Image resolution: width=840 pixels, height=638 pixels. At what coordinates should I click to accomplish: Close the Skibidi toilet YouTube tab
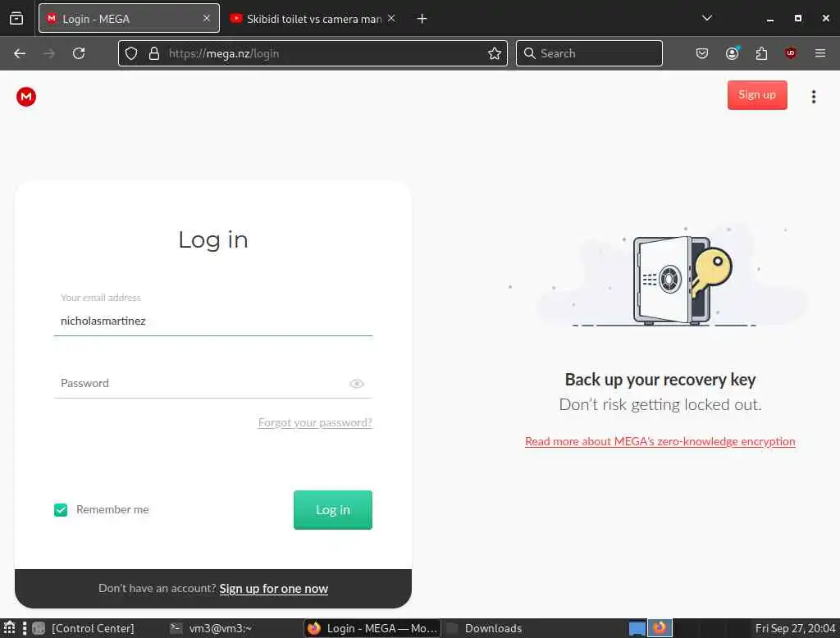pos(391,18)
